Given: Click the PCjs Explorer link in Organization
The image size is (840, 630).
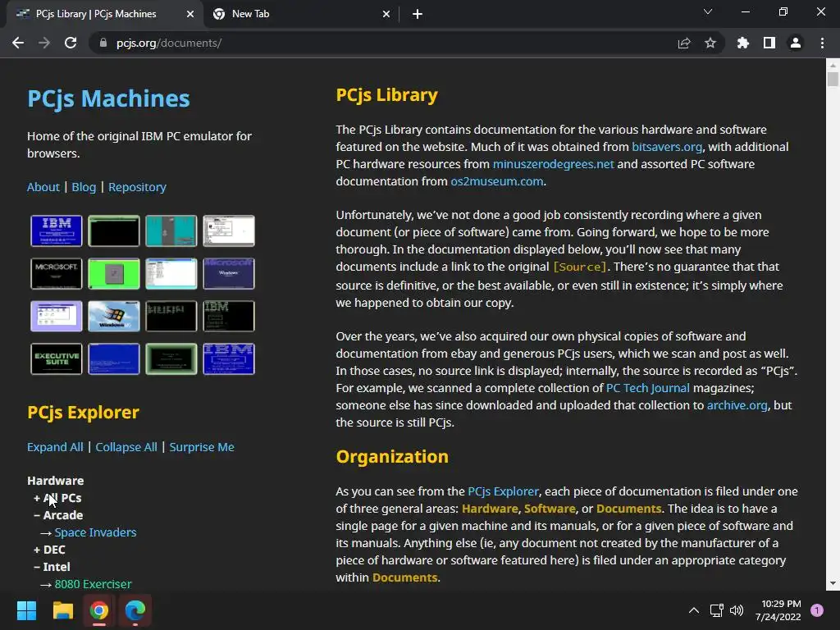Looking at the screenshot, I should (x=503, y=491).
